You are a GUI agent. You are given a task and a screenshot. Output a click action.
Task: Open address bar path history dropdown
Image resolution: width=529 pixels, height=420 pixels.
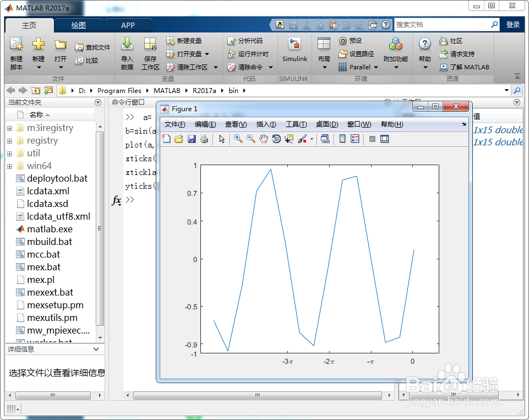click(x=506, y=90)
